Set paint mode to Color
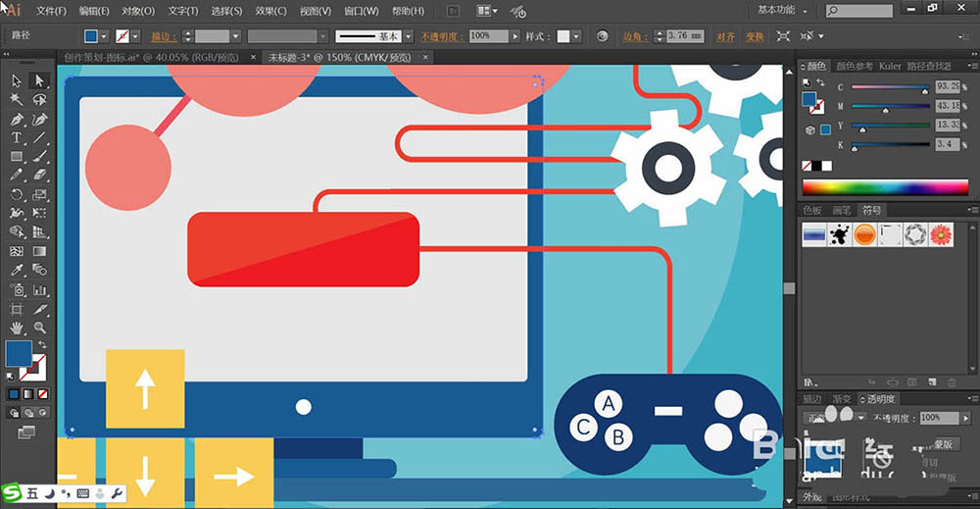This screenshot has width=980, height=509. tap(13, 394)
